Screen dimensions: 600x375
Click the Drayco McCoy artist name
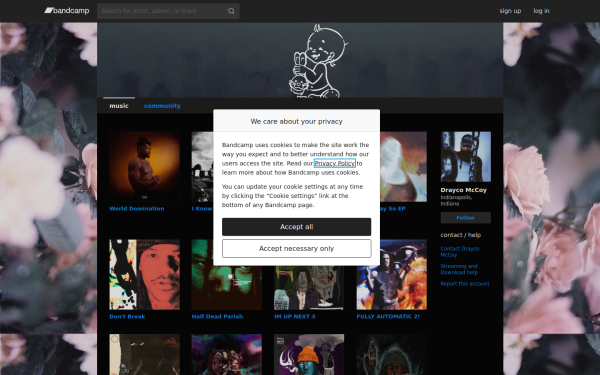coord(463,190)
